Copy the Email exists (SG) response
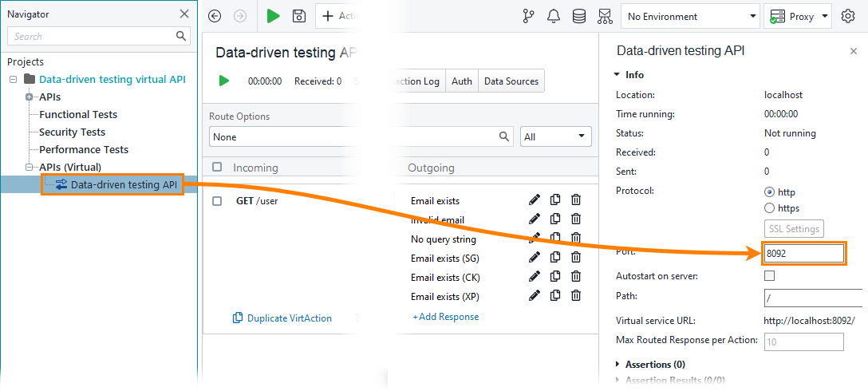 click(x=555, y=258)
